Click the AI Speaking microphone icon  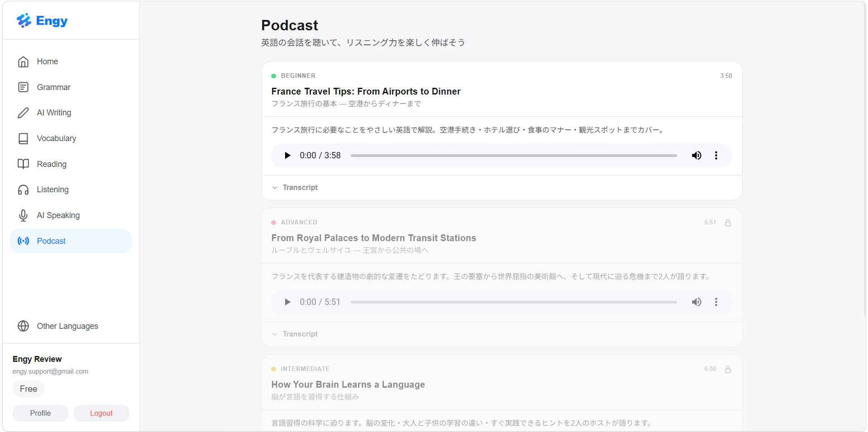coord(23,215)
